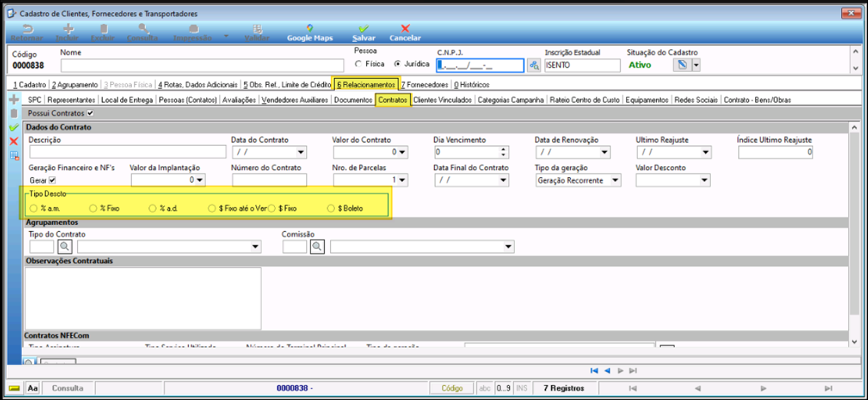The height and width of the screenshot is (400, 868).
Task: Click the Código status bar button
Action: pyautogui.click(x=452, y=388)
